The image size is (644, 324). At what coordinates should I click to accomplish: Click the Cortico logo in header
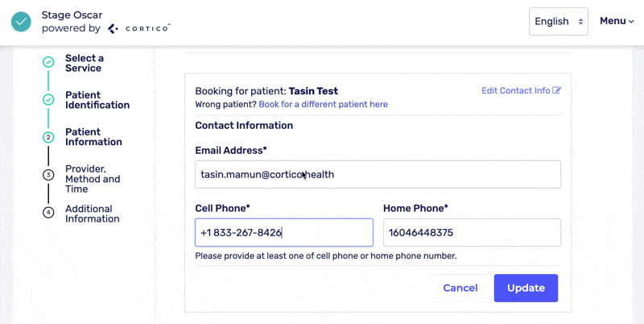tap(139, 28)
